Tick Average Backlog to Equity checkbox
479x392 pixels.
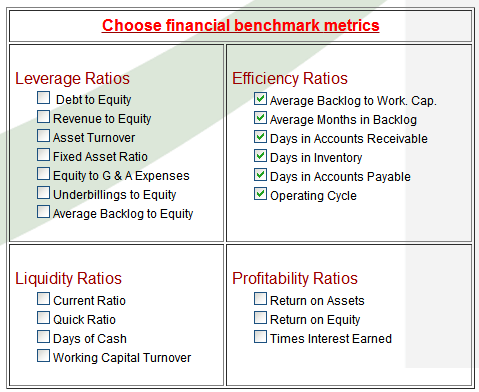point(43,212)
